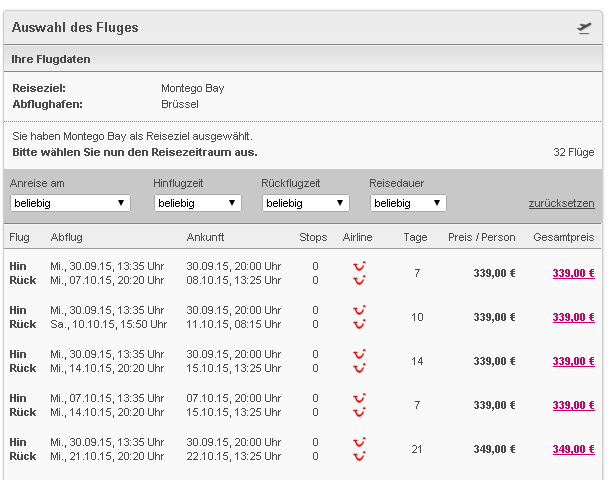
Task: Click the departure airport value 'Brüssel'
Action: 180,104
